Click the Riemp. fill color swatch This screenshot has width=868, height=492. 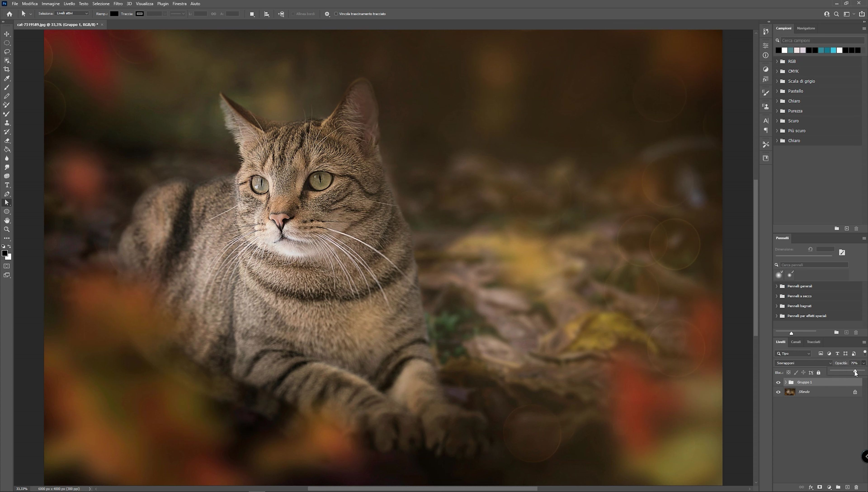[114, 14]
